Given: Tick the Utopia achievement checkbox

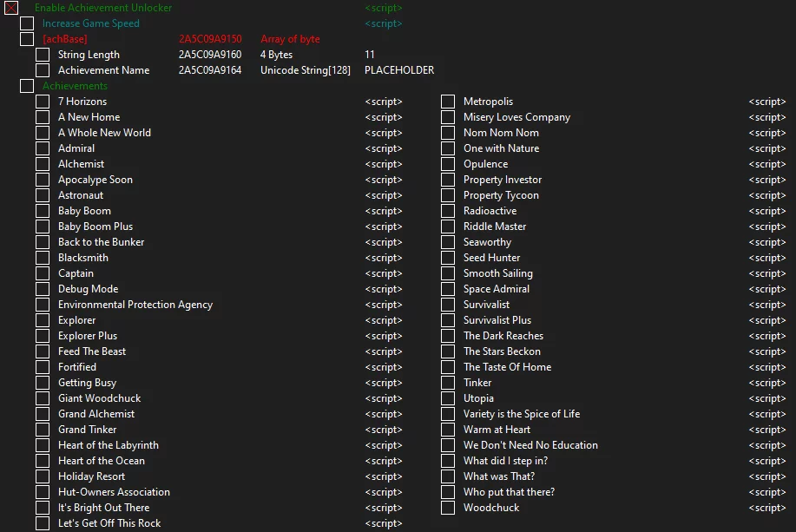Looking at the screenshot, I should pyautogui.click(x=448, y=398).
